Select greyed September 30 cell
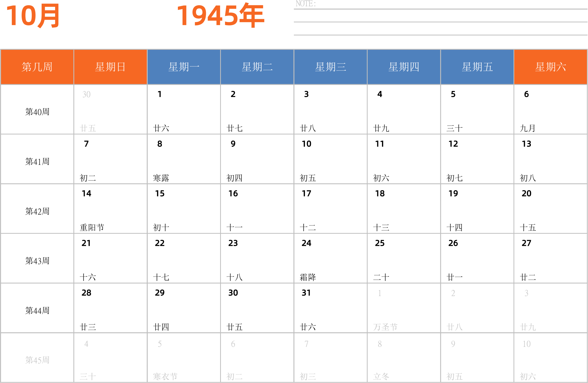The image size is (588, 383). [110, 109]
